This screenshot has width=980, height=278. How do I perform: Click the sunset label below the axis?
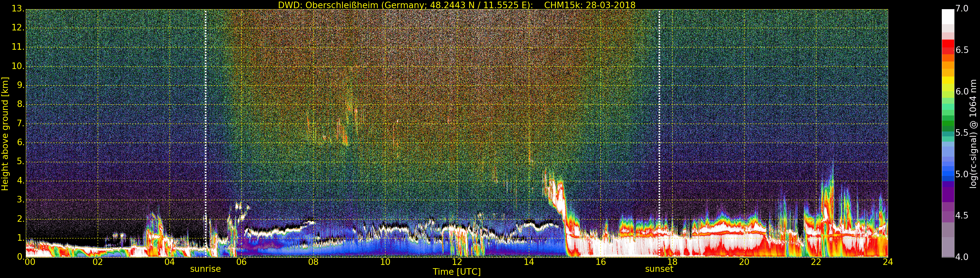tap(659, 269)
